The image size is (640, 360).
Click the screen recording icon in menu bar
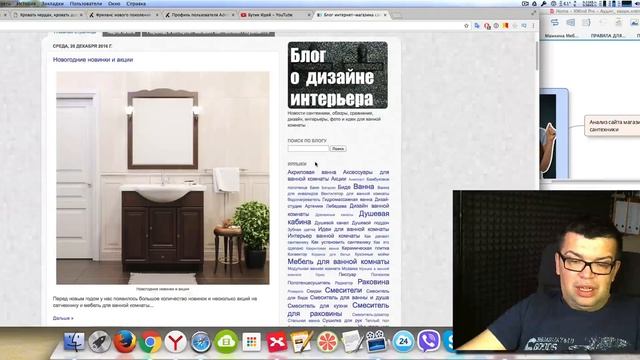coord(525,4)
